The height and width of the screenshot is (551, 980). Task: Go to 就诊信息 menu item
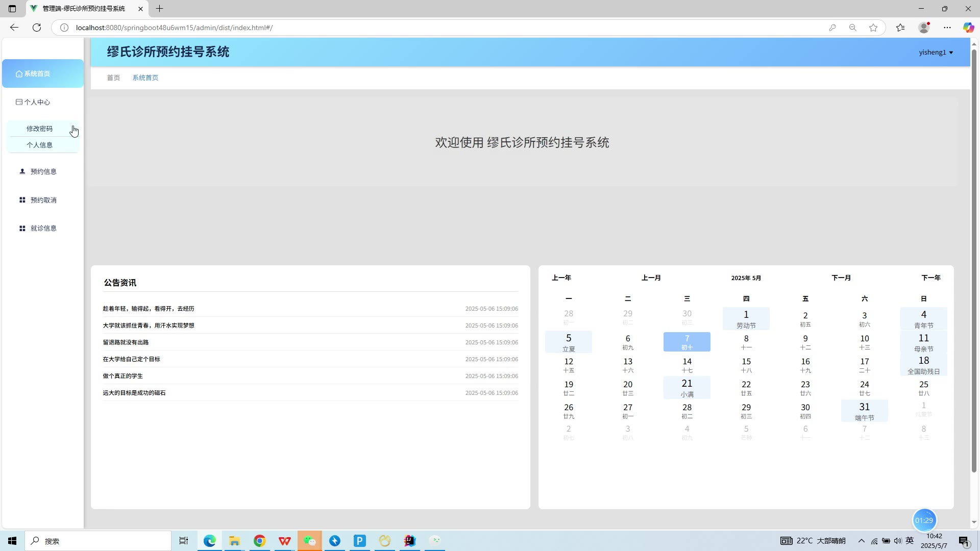click(x=43, y=228)
